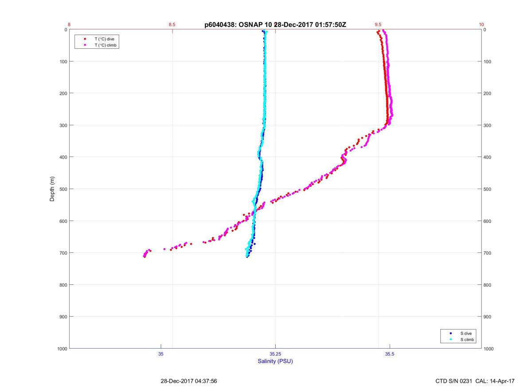
Task: Click the red 8.5 temperature tick label
Action: [x=172, y=25]
